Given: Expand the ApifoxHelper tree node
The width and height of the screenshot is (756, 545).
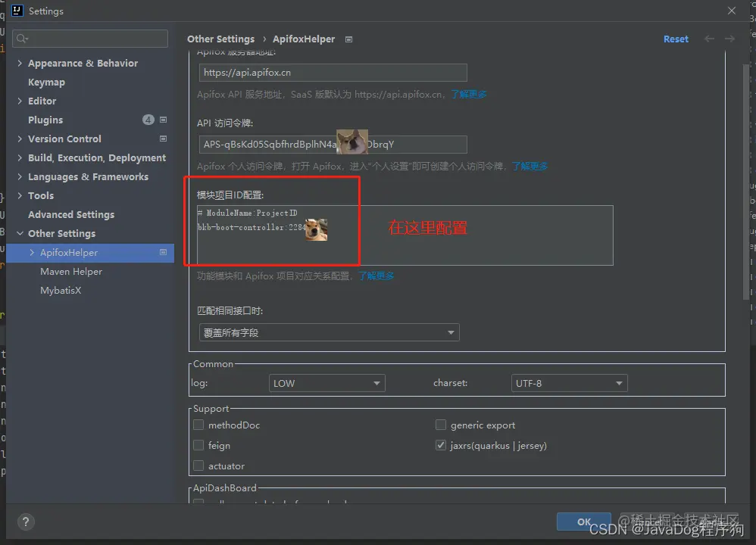Looking at the screenshot, I should coord(32,253).
